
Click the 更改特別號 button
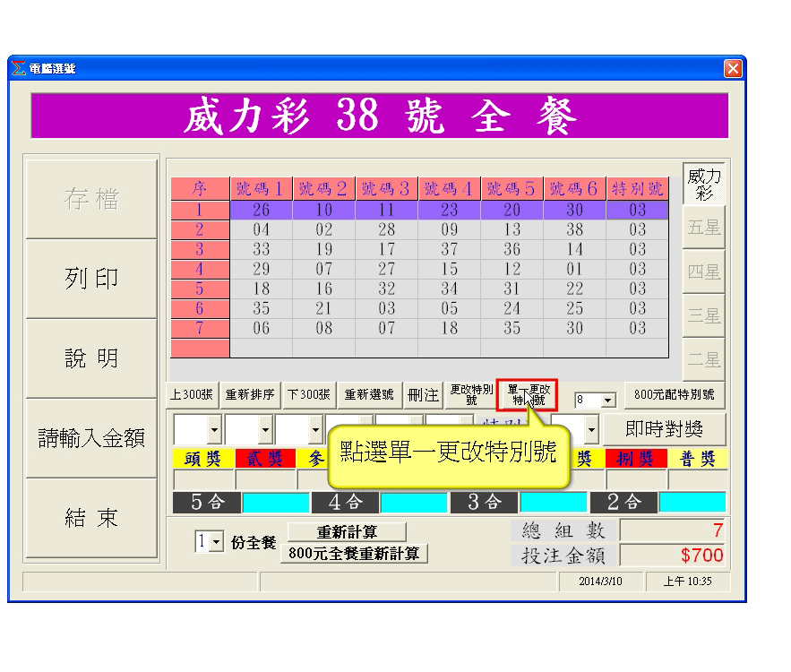point(472,394)
